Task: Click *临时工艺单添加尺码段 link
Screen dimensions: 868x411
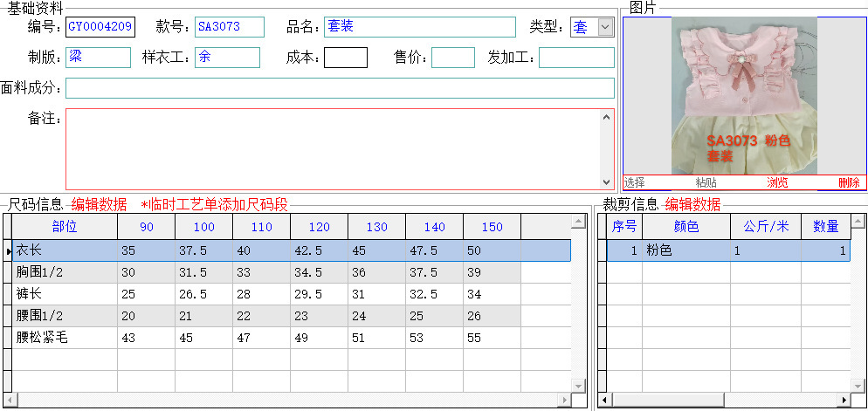Action: pos(215,205)
